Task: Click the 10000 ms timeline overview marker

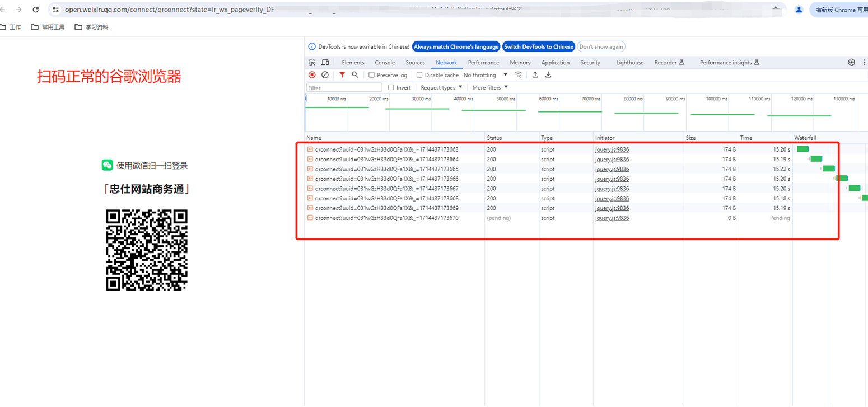Action: pyautogui.click(x=337, y=99)
